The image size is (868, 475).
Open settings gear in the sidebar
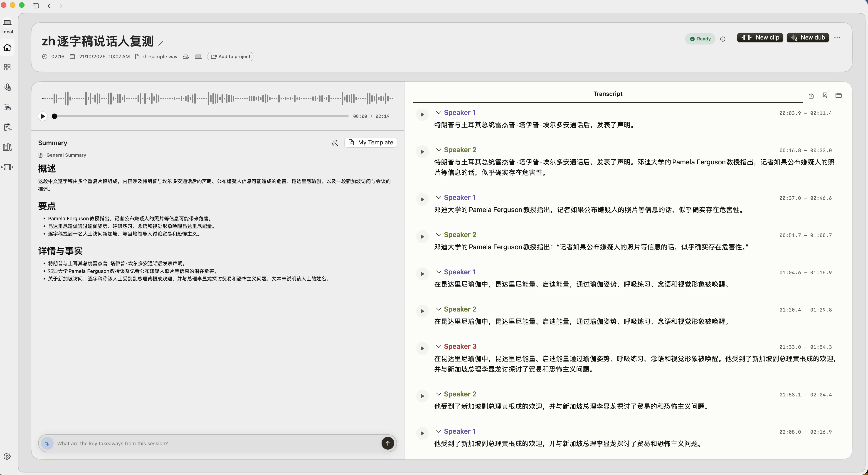click(7, 456)
